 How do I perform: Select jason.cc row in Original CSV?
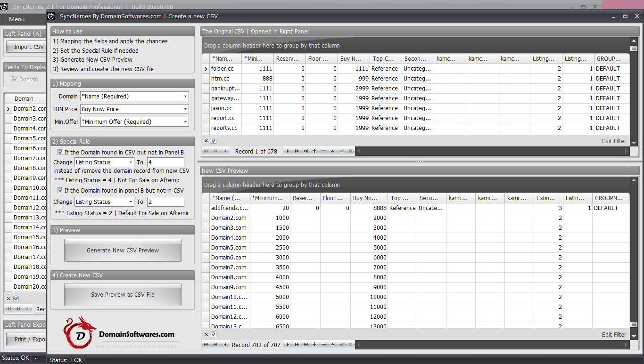tap(416, 108)
